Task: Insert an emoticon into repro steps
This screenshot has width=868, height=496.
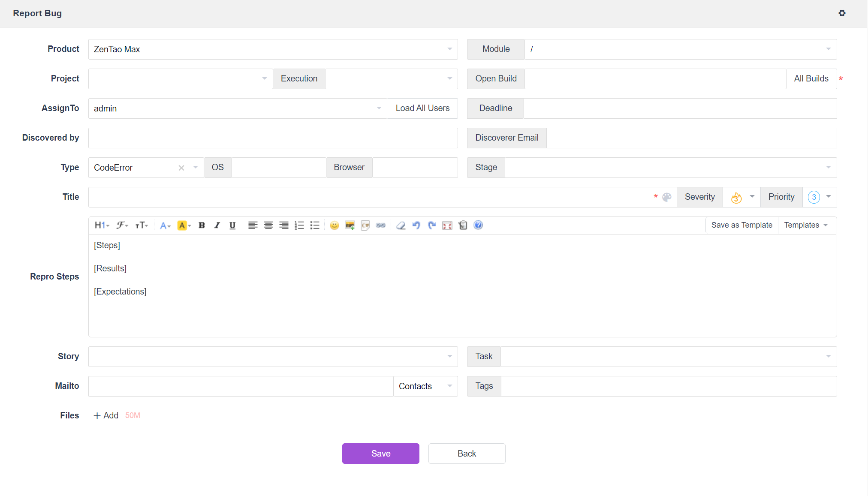Action: (x=335, y=225)
